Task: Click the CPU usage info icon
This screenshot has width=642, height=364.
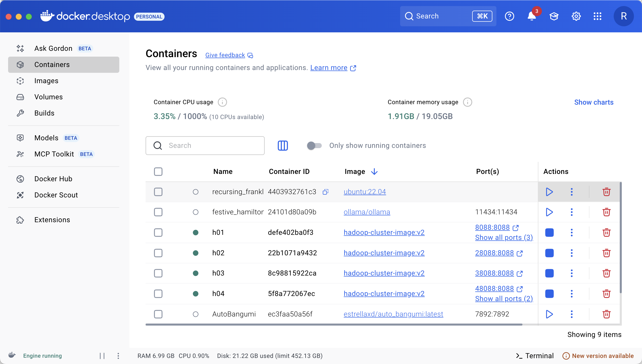Action: (x=222, y=102)
